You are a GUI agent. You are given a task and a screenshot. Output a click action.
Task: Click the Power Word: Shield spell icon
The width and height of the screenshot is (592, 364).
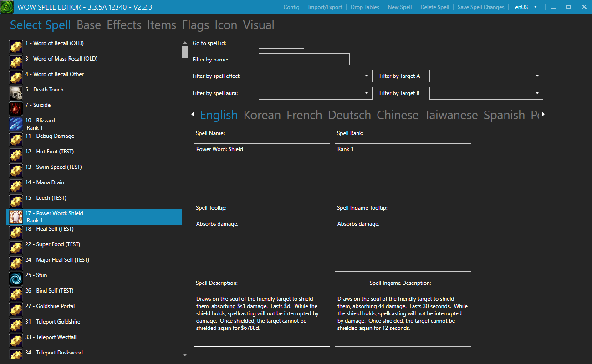[16, 217]
